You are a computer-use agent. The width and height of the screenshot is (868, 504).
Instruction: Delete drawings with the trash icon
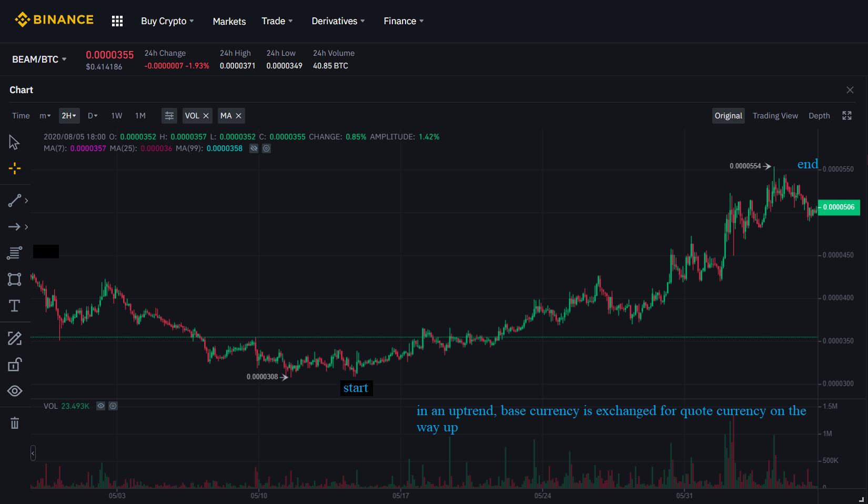[x=14, y=423]
